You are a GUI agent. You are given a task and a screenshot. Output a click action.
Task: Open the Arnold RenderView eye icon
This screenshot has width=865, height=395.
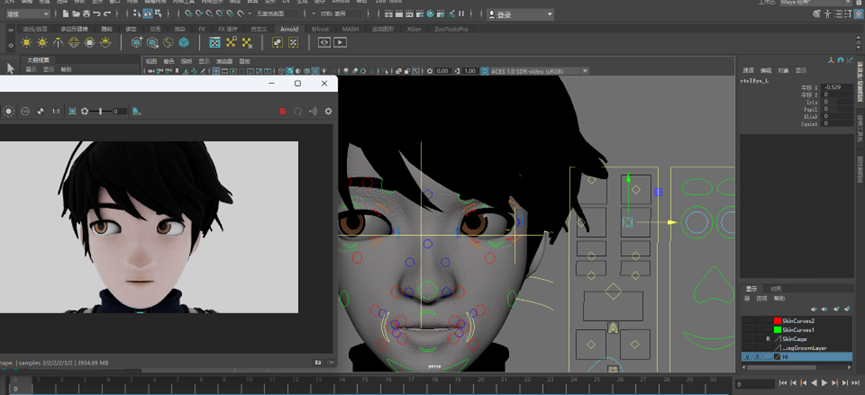click(324, 42)
